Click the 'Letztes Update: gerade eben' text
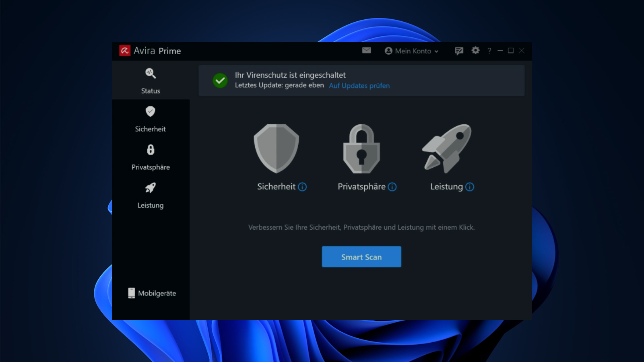The height and width of the screenshot is (362, 644). [279, 85]
